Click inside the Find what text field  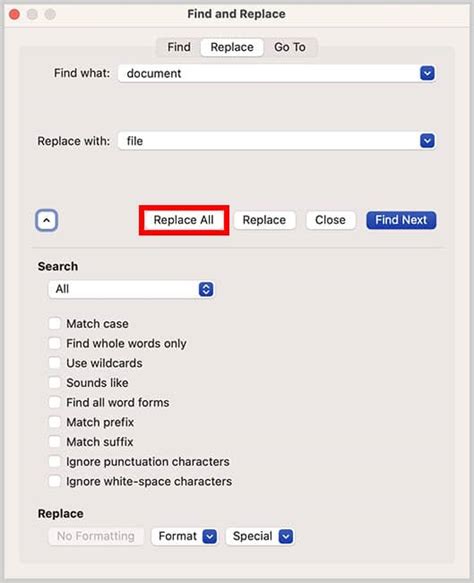[269, 73]
